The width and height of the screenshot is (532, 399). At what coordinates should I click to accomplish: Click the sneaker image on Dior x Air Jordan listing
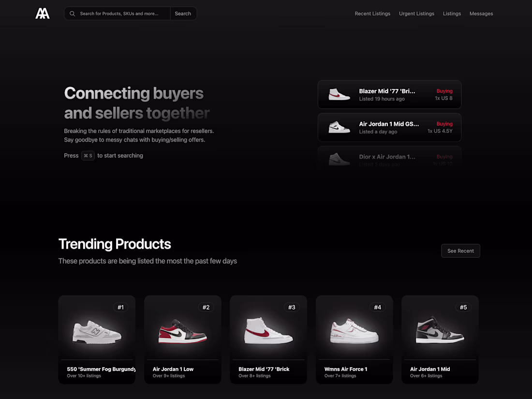tap(340, 160)
